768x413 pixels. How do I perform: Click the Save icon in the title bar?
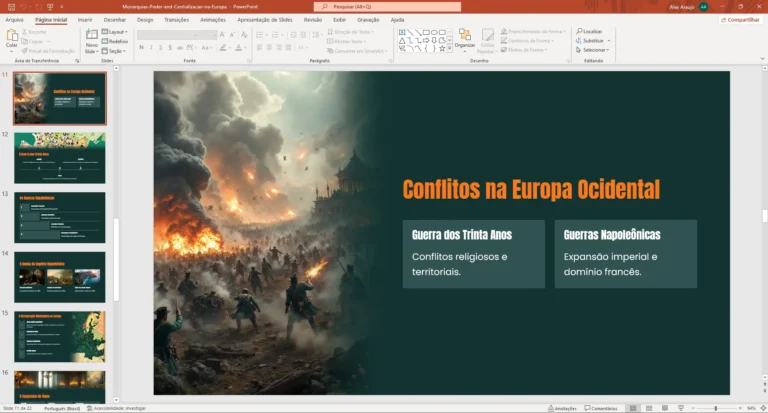pos(11,7)
